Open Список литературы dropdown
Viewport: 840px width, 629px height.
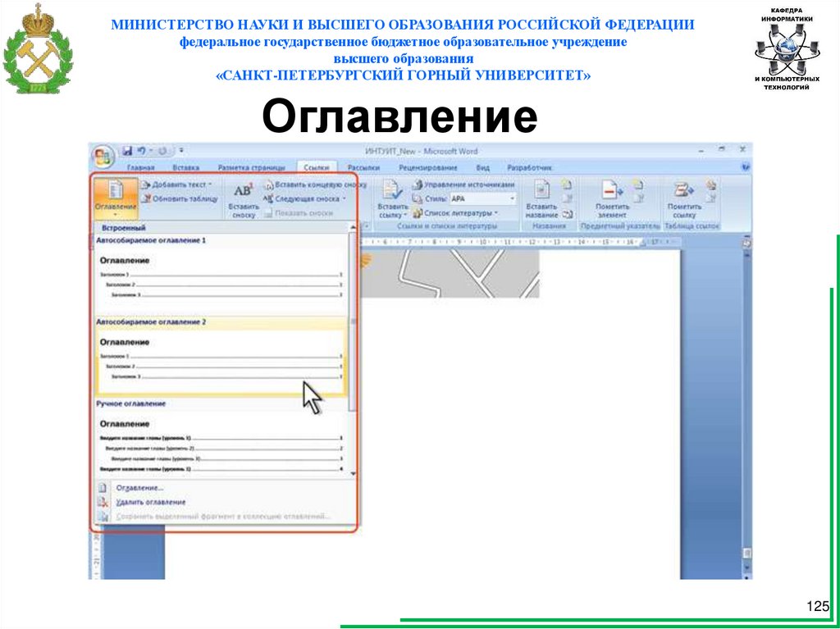pos(454,213)
